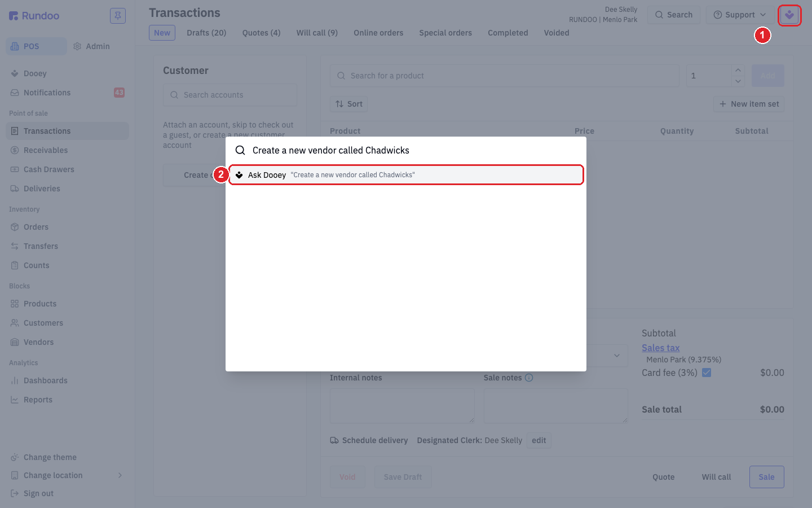Click the Sales tax link
Screen dimensions: 812x508
[660, 348]
